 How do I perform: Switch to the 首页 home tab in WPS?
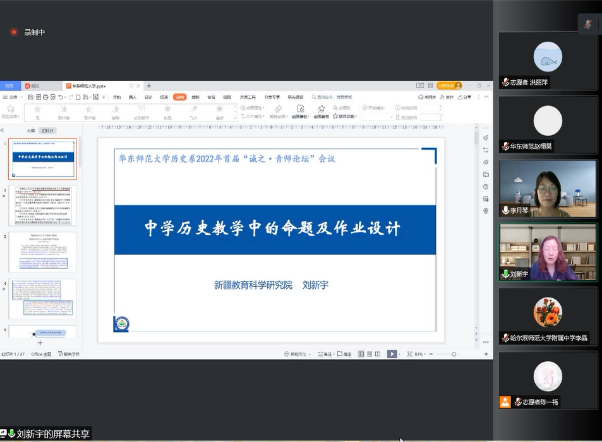[x=10, y=86]
